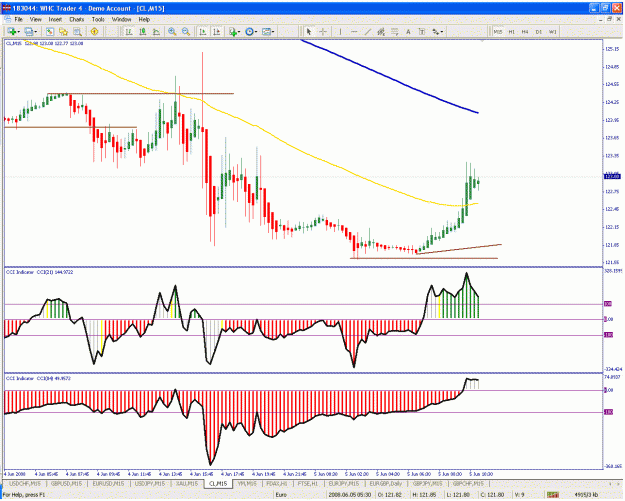This screenshot has height=501, width=625.
Task: Expand the Arrows tool dropdown arrow
Action: [442, 32]
